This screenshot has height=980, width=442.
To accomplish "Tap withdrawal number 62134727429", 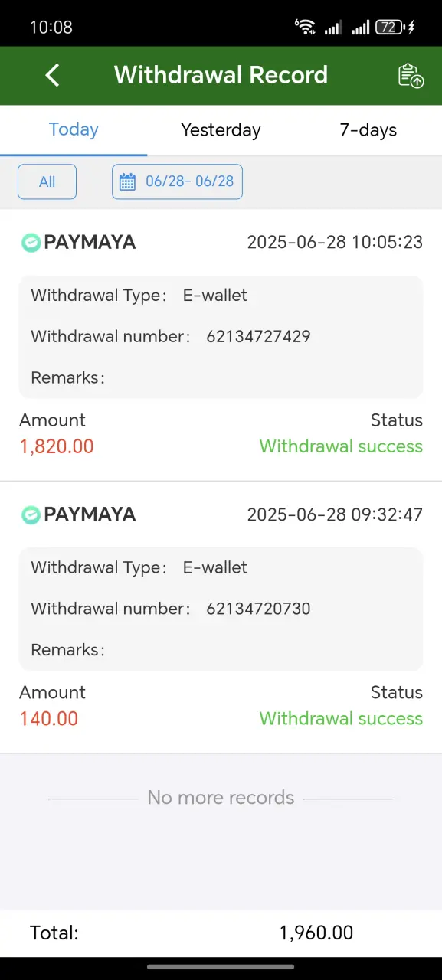I will tap(258, 337).
